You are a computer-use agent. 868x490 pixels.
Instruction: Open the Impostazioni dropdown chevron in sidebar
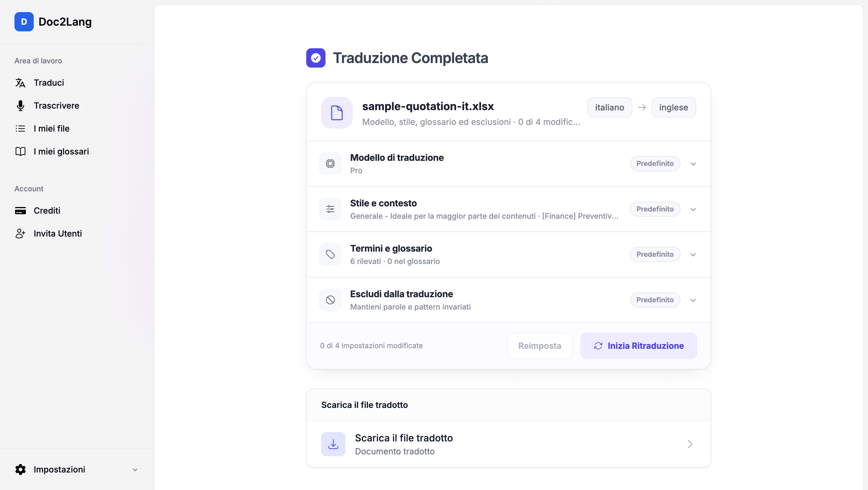click(135, 470)
